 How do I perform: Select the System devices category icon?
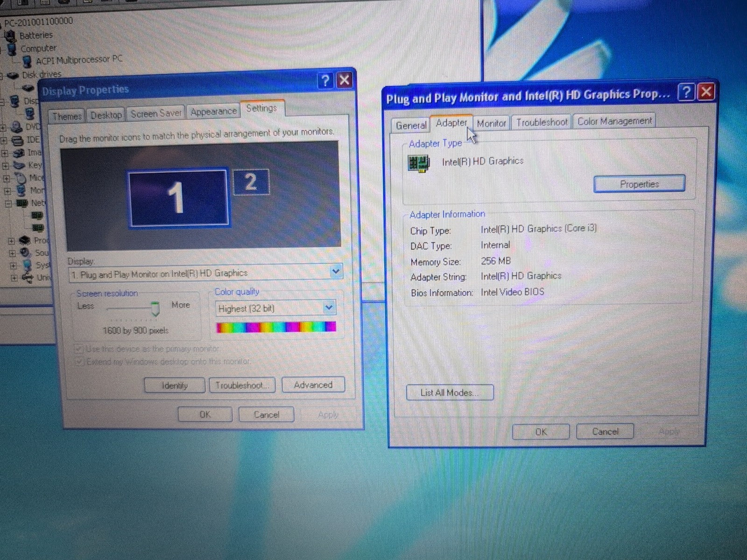point(27,265)
